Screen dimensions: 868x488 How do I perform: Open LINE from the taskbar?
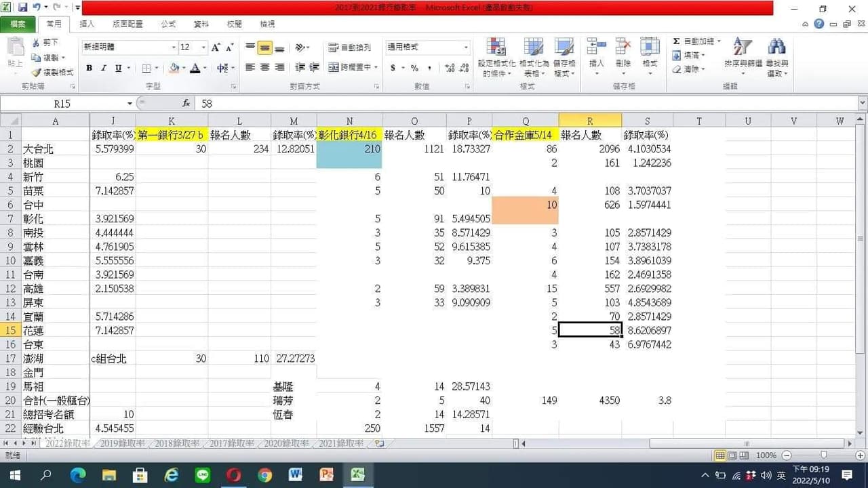click(x=202, y=475)
